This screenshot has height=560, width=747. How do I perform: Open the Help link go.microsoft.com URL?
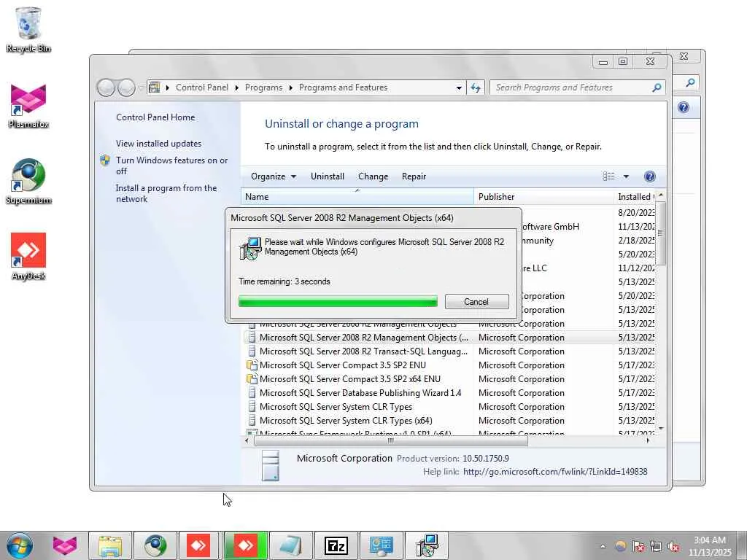[555, 472]
